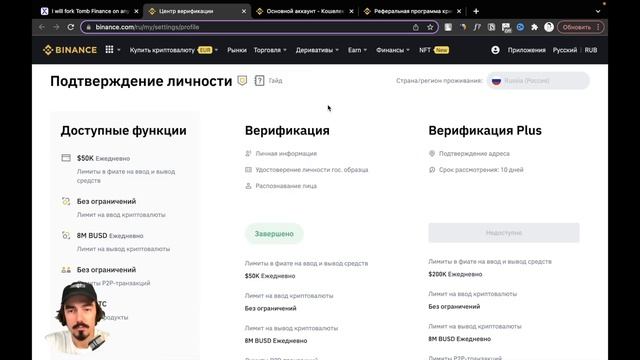This screenshot has width=640, height=360.
Task: Click the share icon in address bar
Action: pos(416,27)
